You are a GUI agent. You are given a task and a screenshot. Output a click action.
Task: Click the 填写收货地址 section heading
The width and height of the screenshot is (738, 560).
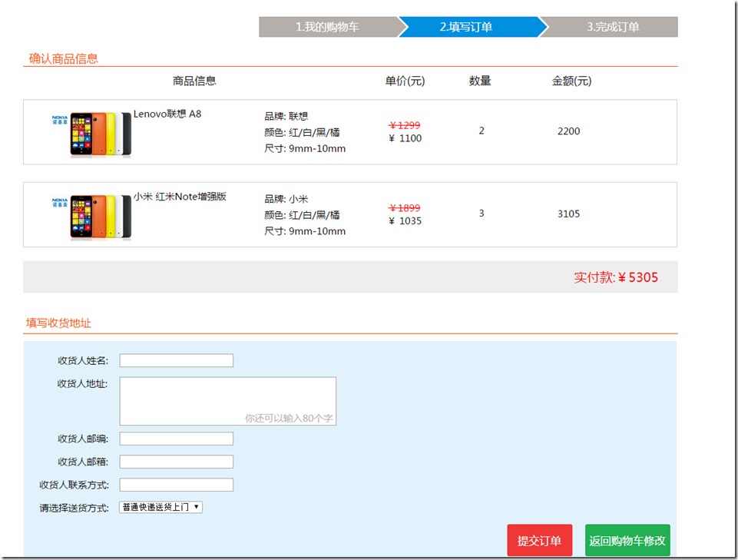58,323
